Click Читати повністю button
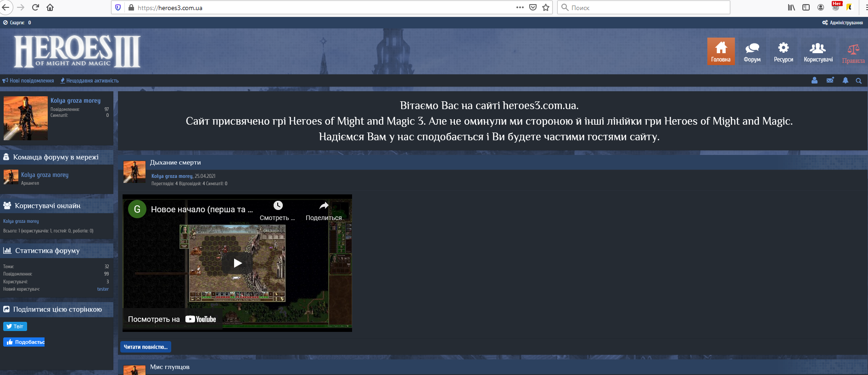 pyautogui.click(x=146, y=347)
